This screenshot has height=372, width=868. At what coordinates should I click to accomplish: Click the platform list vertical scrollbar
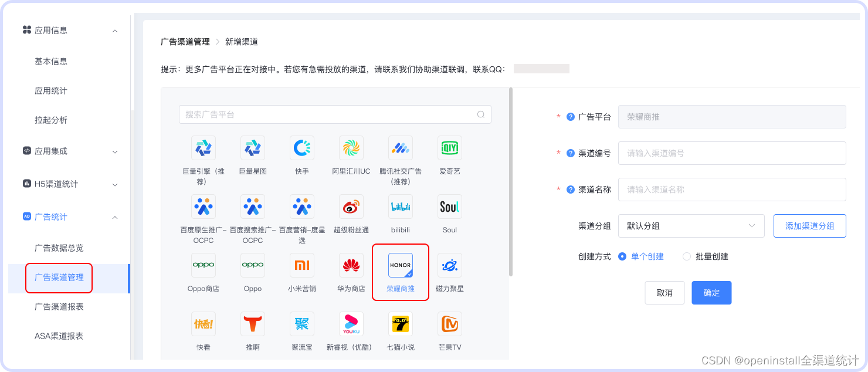511,182
